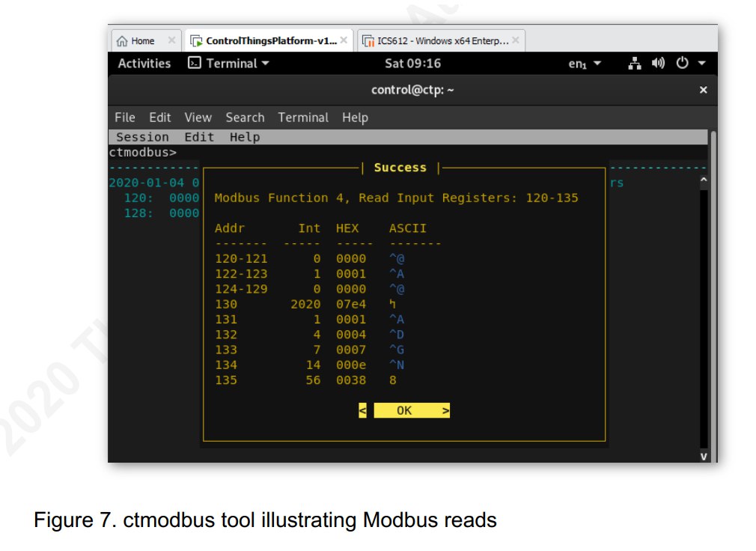Close the Home tab
This screenshot has width=756, height=551.
(x=171, y=40)
